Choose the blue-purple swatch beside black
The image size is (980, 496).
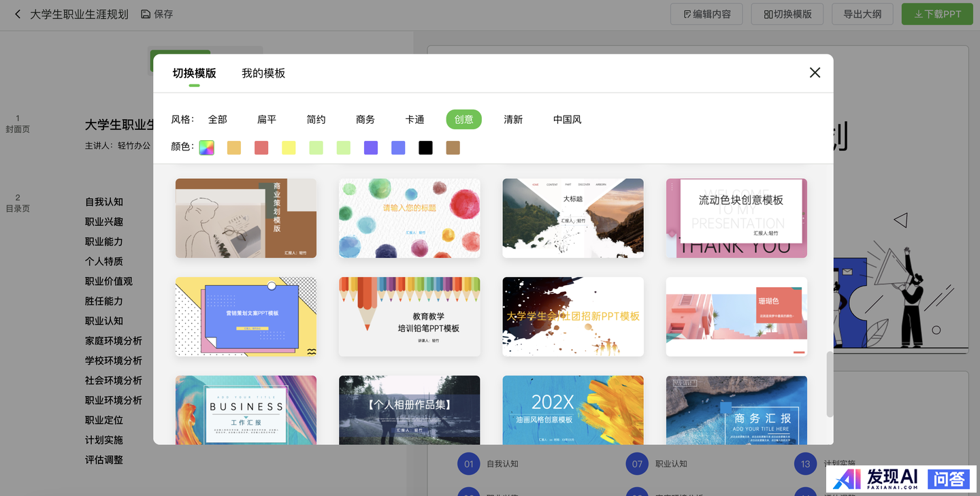(398, 148)
